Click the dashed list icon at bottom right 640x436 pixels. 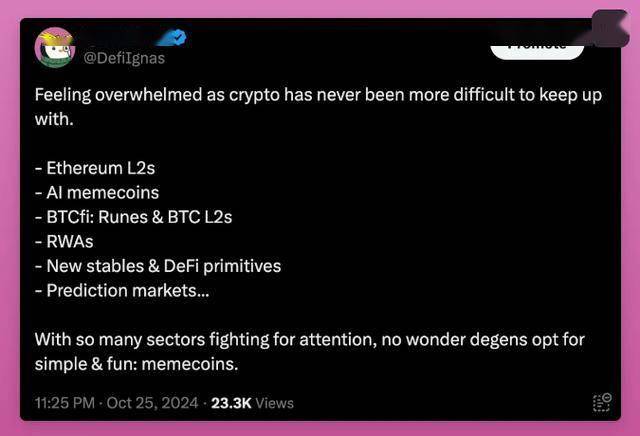[602, 403]
